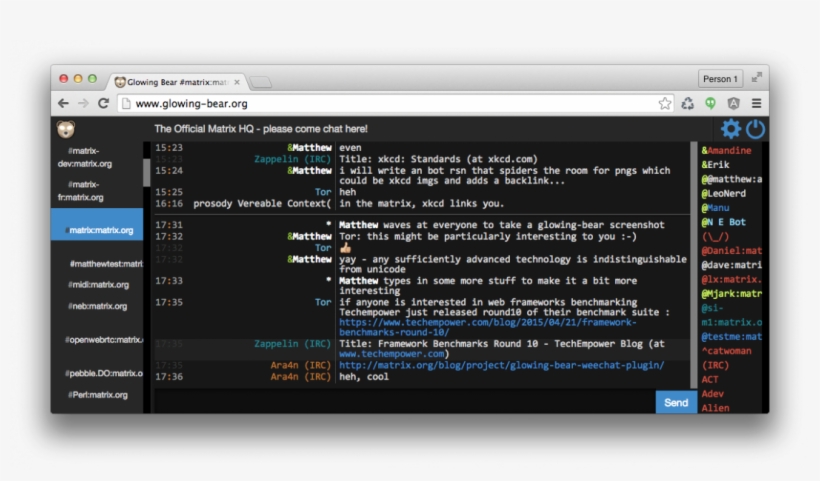Click the channel list scrollbar thumb
This screenshot has width=820, height=481.
147,172
